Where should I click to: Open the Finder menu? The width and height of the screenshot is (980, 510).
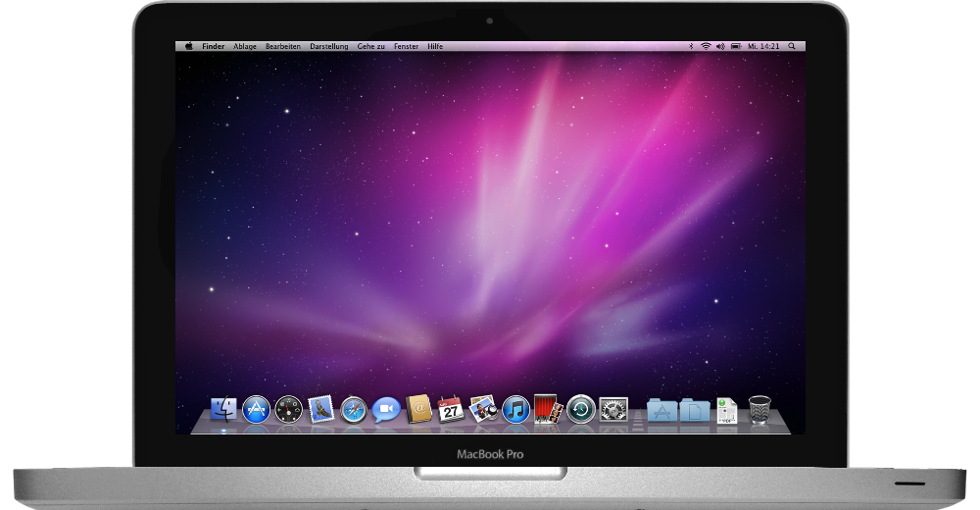[213, 46]
